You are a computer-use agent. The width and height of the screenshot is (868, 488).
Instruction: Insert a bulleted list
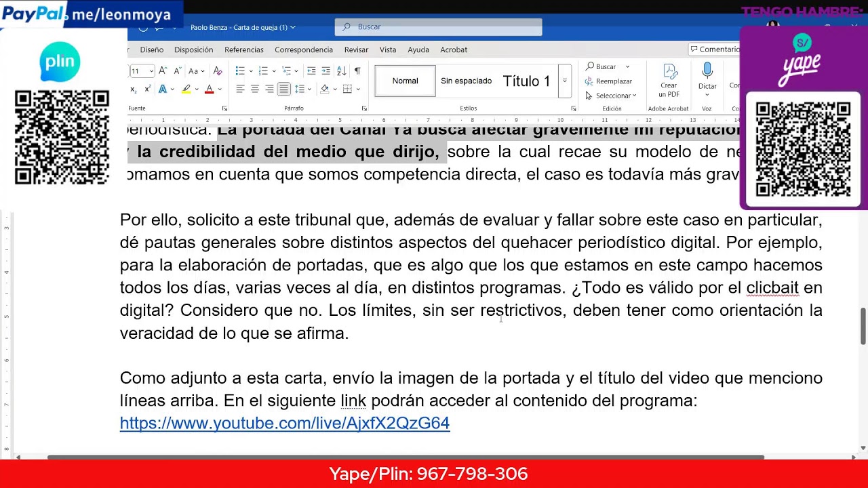[240, 70]
